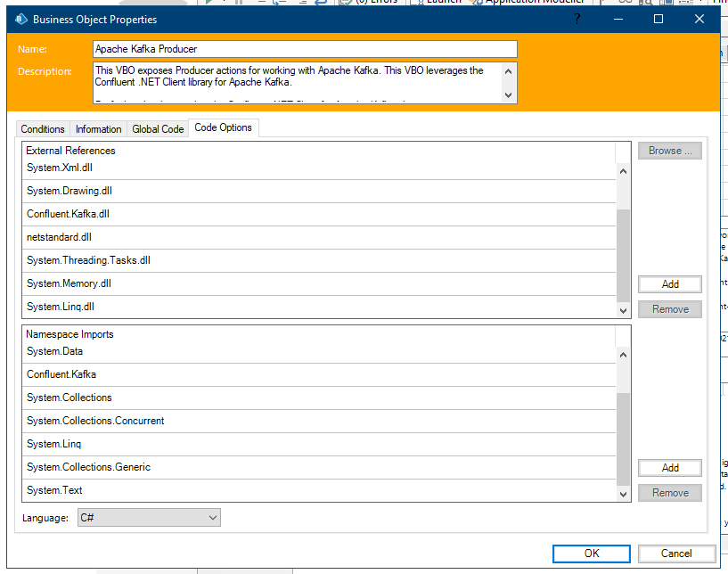Add a new namespace import
This screenshot has height=574, width=728.
pos(670,468)
